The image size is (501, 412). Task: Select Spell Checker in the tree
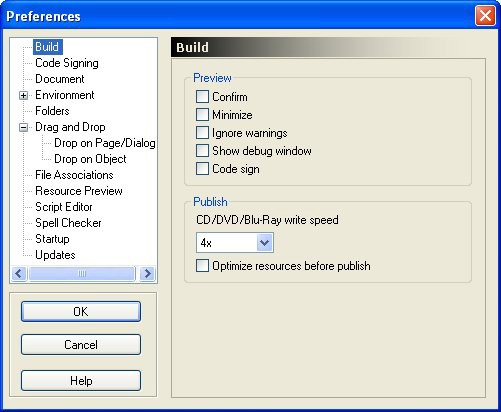pyautogui.click(x=68, y=223)
